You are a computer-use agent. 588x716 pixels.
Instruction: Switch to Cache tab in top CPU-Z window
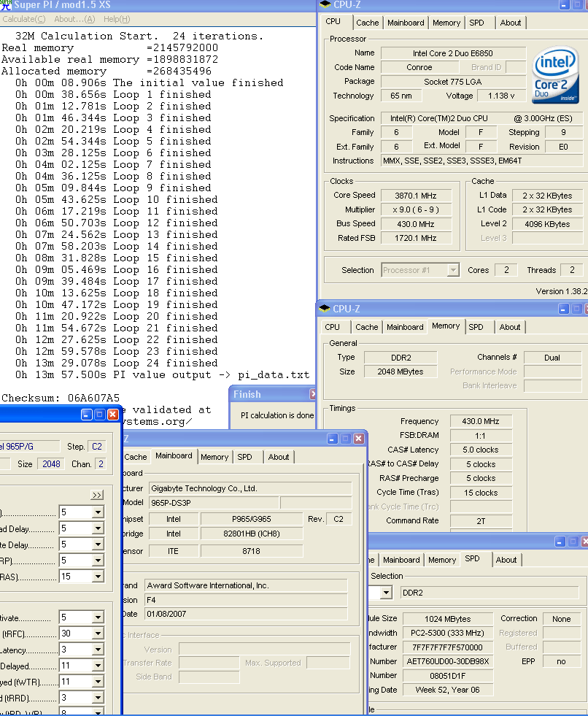[367, 23]
